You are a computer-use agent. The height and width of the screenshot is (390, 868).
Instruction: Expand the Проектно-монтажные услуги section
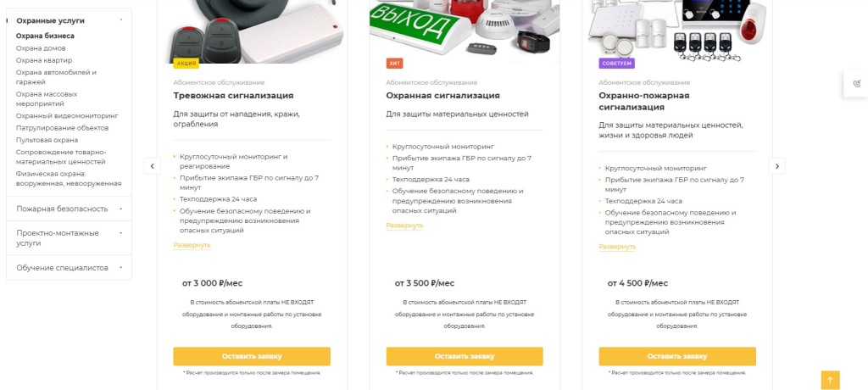(121, 233)
